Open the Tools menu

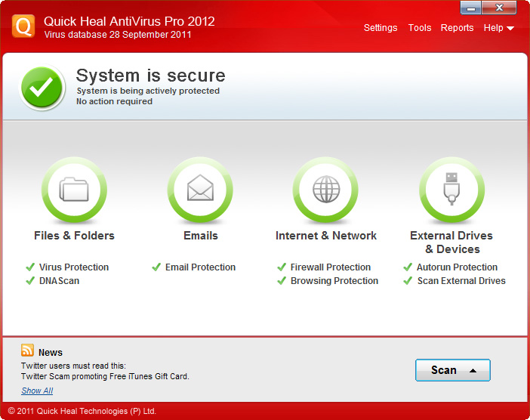tap(420, 28)
